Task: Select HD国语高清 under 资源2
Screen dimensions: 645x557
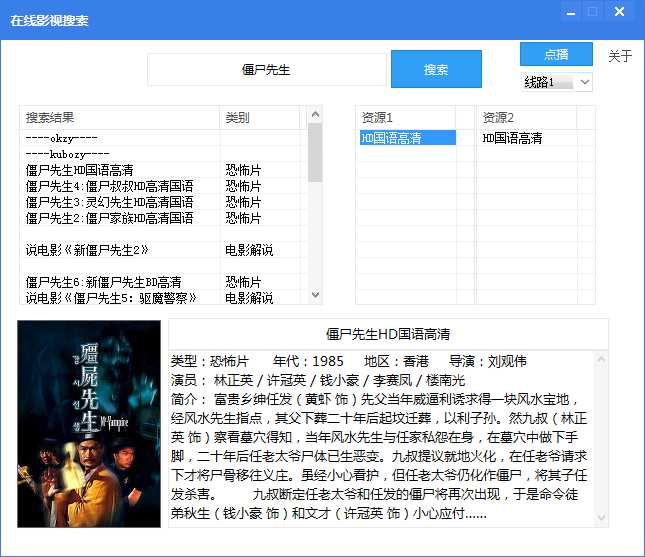Action: [513, 138]
